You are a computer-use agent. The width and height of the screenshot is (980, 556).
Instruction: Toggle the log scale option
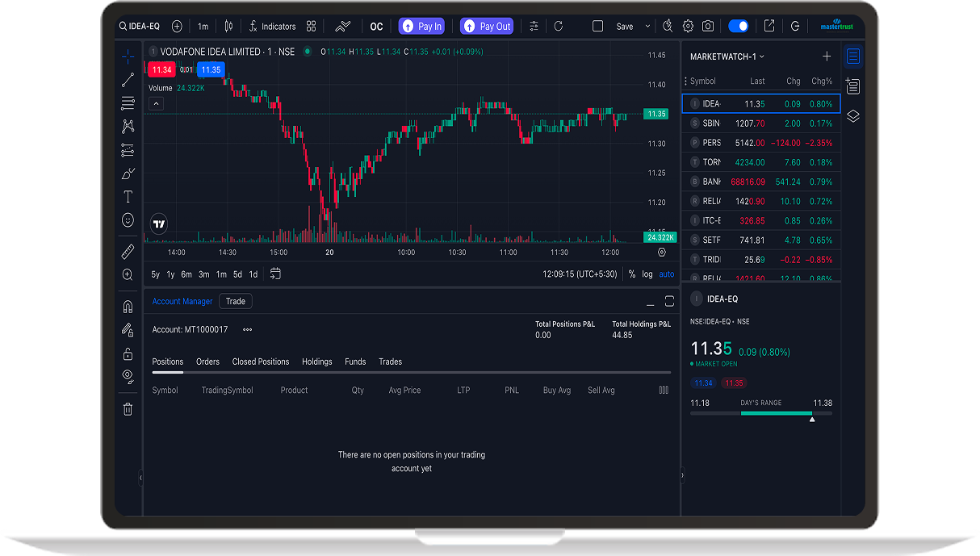click(x=647, y=274)
